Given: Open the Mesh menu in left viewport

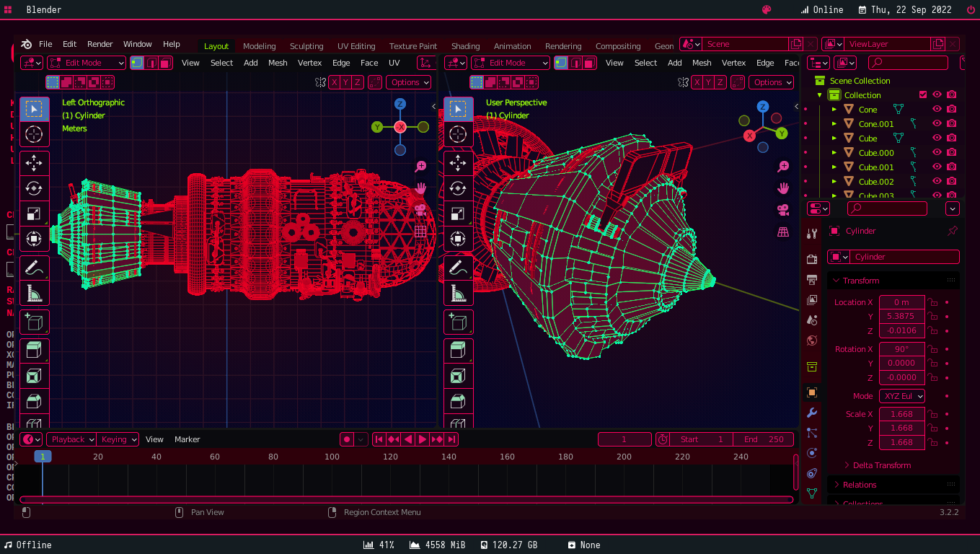Looking at the screenshot, I should [278, 63].
